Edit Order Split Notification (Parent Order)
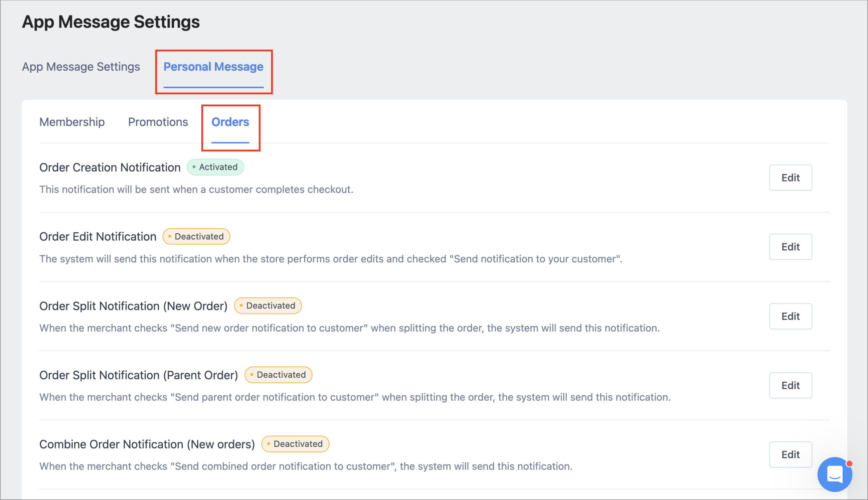 (x=790, y=385)
